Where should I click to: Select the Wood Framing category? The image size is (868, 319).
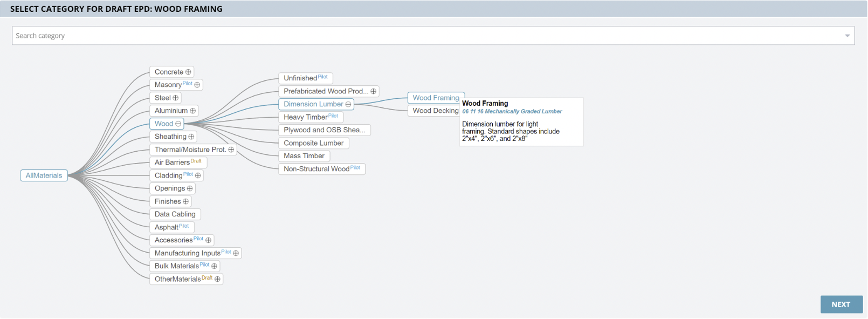(435, 98)
